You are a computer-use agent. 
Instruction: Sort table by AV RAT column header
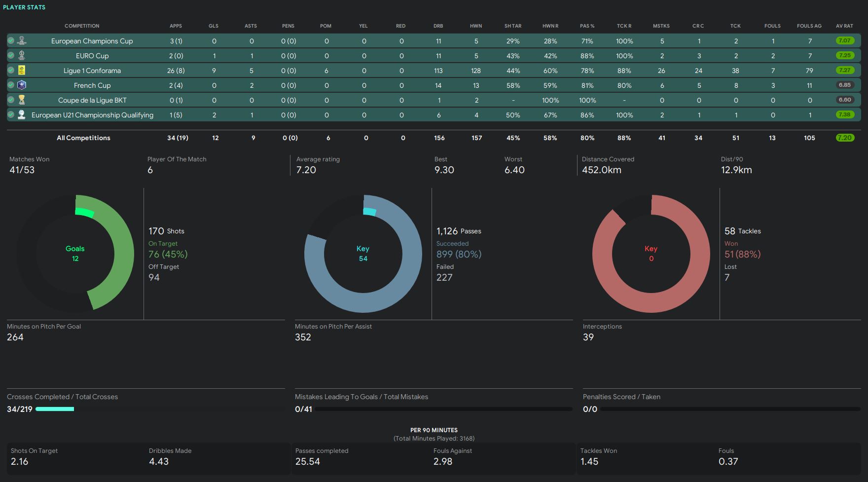tap(844, 26)
